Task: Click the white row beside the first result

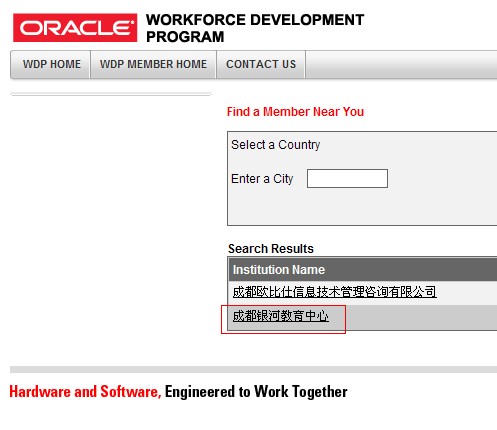Action: pyautogui.click(x=467, y=292)
